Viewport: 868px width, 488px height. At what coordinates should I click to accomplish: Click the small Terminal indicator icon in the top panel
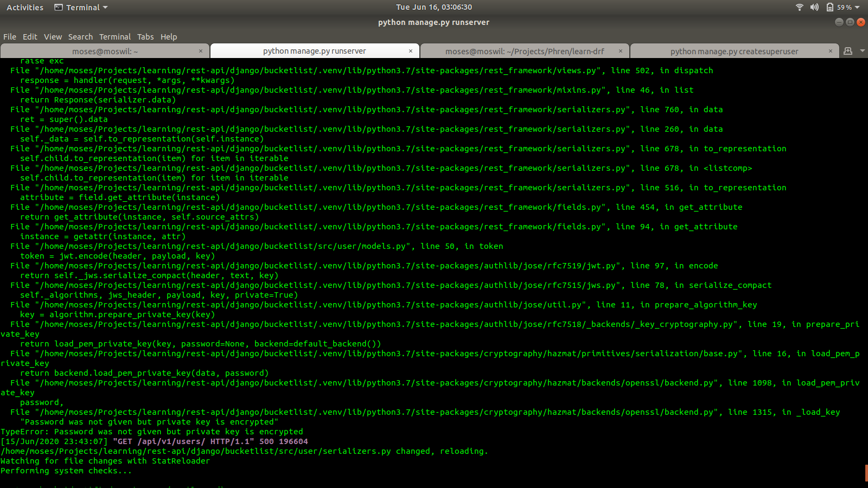click(x=58, y=7)
